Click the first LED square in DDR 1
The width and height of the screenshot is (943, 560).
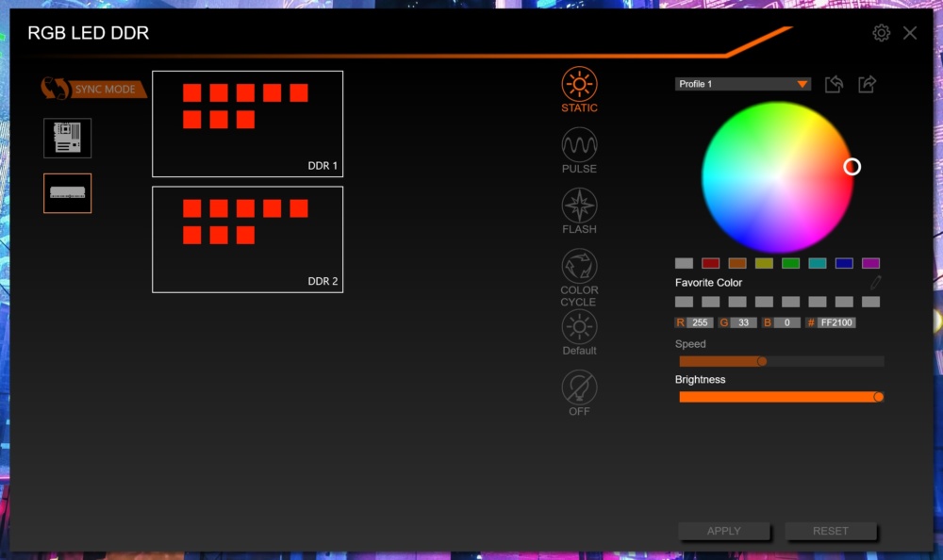pos(191,92)
